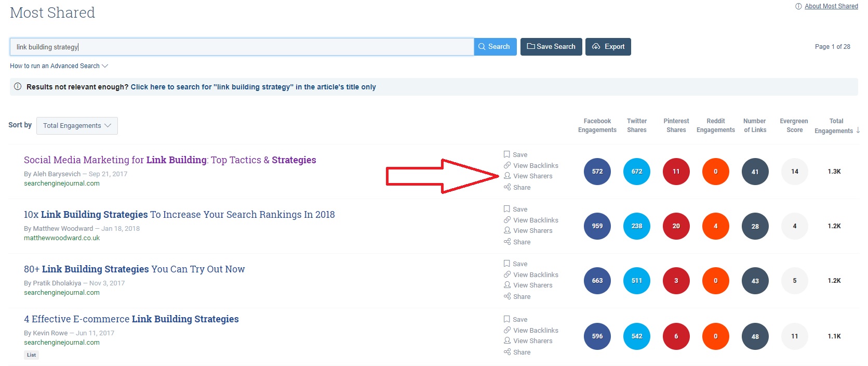View Sharers for 80+ Link Building article
This screenshot has width=868, height=366.
click(x=528, y=285)
